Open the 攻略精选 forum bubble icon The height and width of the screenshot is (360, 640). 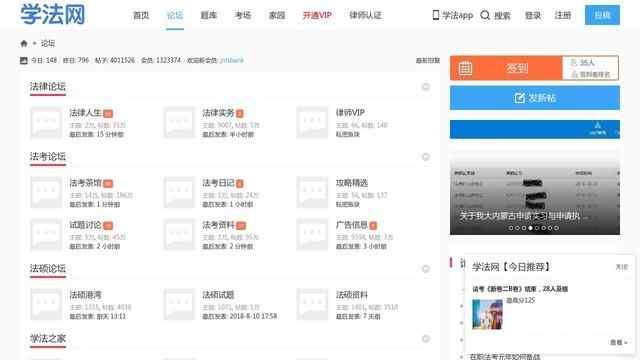312,192
